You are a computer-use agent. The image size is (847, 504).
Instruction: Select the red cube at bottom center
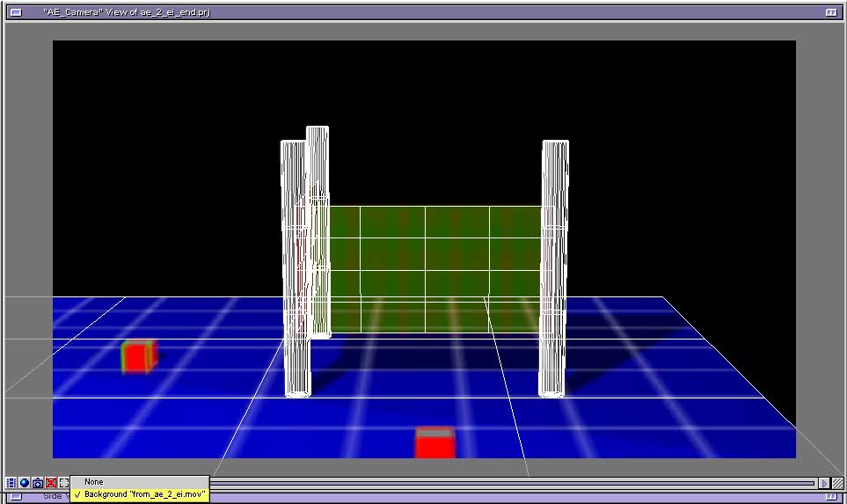pyautogui.click(x=434, y=442)
